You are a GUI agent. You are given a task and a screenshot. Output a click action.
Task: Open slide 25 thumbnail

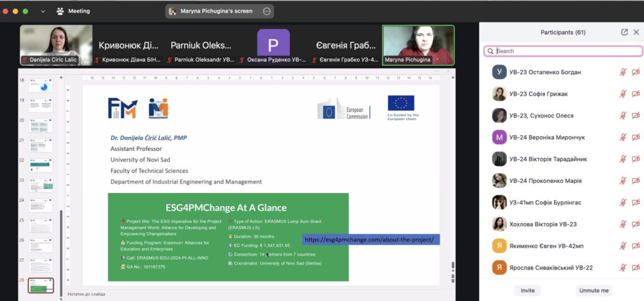point(41,226)
